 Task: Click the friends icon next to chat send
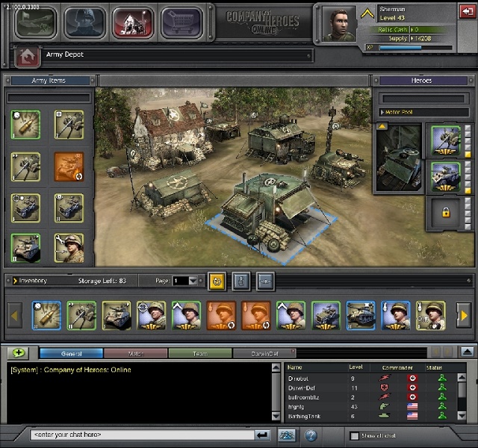(x=287, y=435)
